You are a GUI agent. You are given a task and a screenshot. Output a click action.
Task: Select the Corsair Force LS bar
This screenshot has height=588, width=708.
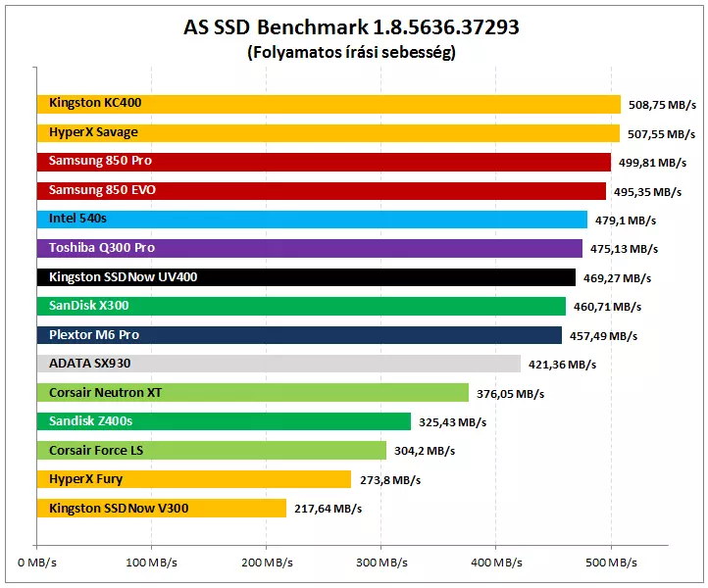click(x=212, y=451)
